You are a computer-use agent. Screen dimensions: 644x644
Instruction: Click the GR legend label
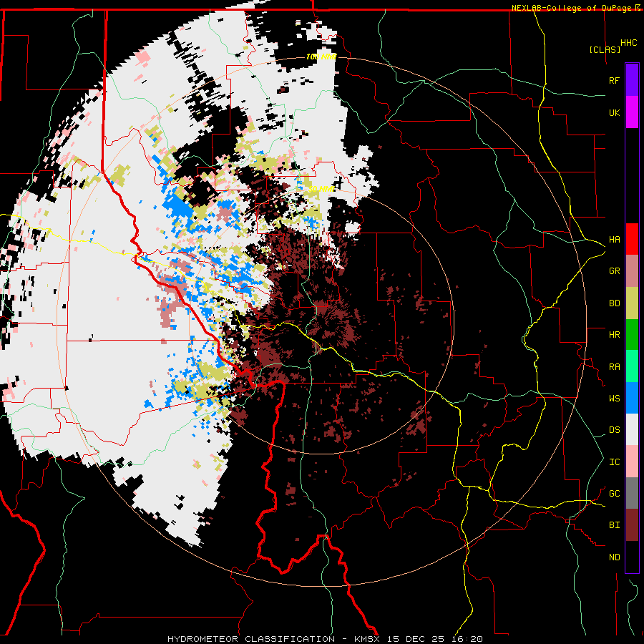tap(614, 271)
